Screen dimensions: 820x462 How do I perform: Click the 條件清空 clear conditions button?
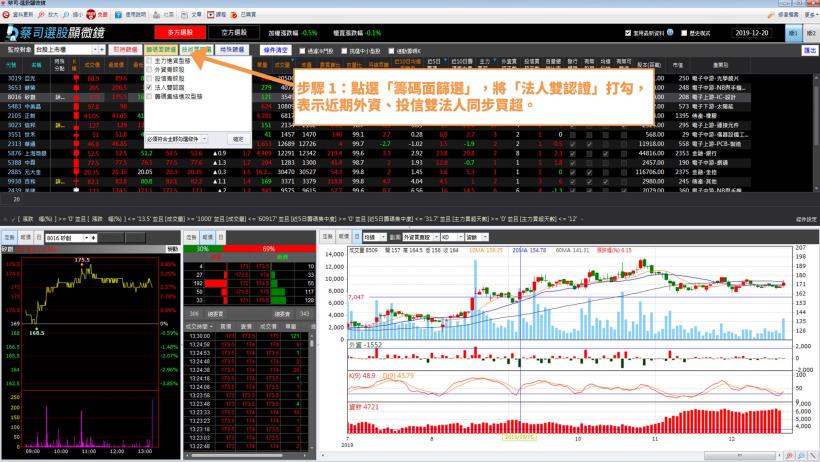276,50
